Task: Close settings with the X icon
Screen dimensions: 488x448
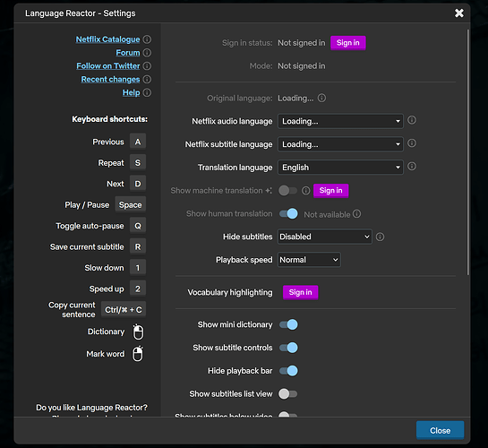Action: 459,13
